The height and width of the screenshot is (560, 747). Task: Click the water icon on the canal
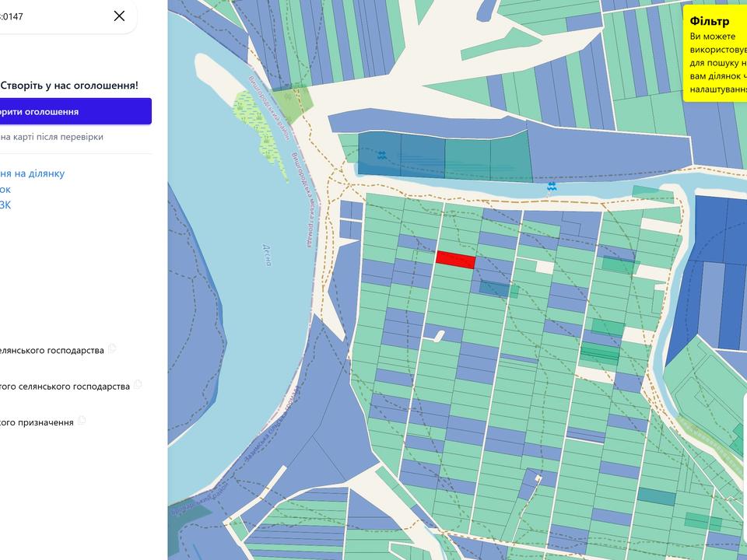pyautogui.click(x=552, y=186)
